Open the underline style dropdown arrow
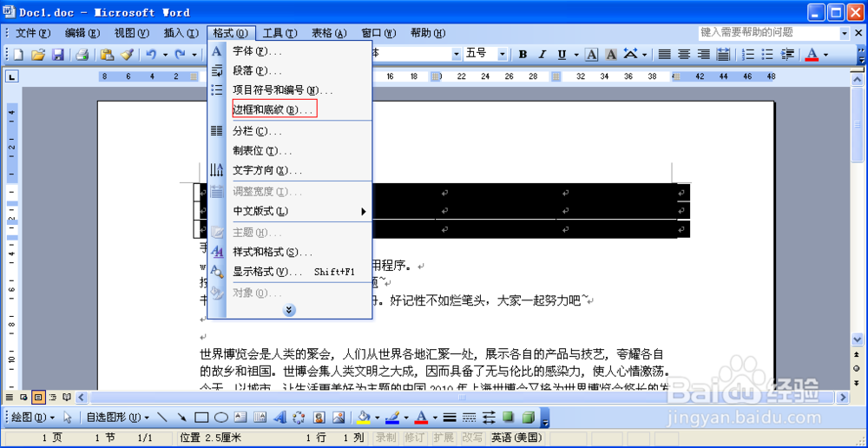Viewport: 868px width, 448px height. coord(575,55)
